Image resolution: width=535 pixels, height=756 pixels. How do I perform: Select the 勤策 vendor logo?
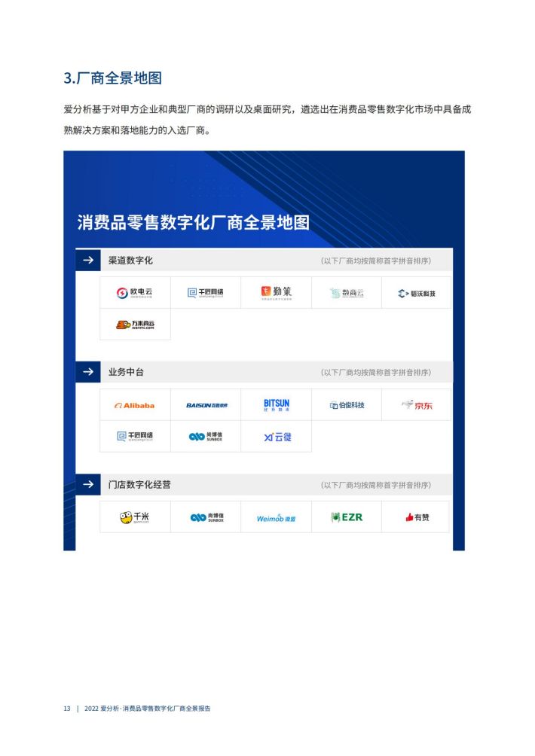[x=277, y=292]
